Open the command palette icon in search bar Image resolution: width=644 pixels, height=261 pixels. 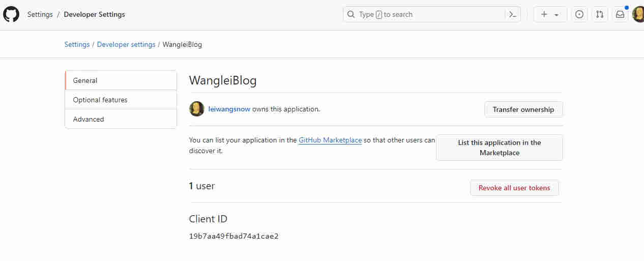pyautogui.click(x=513, y=15)
